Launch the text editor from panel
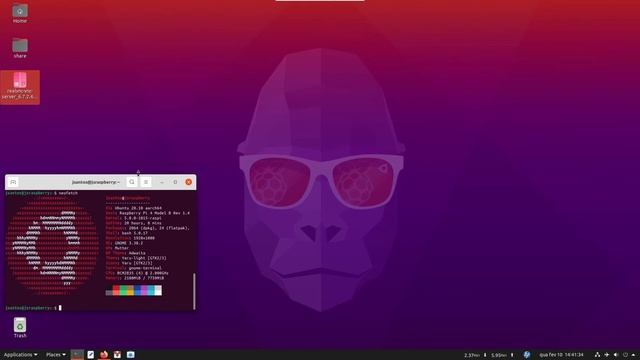640x360 pixels. pos(91,355)
